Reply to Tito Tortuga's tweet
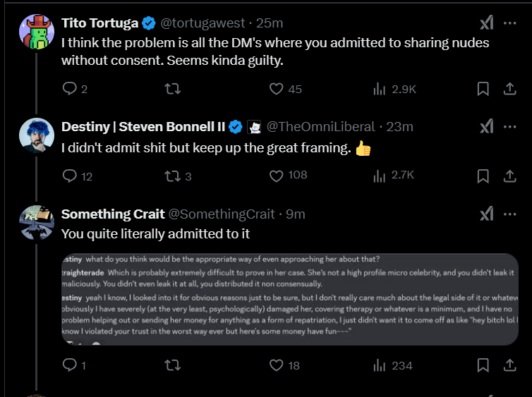This screenshot has height=397, width=532. click(69, 89)
